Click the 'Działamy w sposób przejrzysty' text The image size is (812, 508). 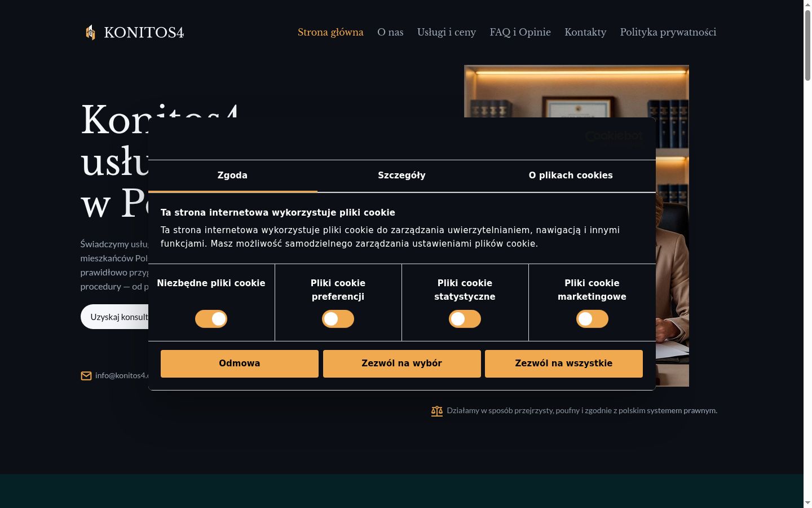click(x=582, y=411)
